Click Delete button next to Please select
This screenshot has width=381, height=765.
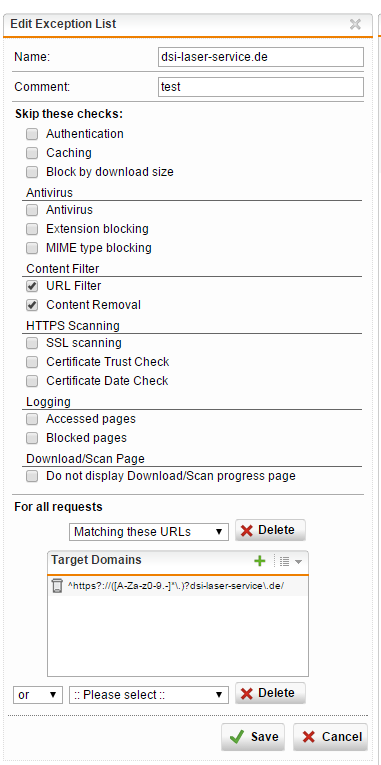270,693
